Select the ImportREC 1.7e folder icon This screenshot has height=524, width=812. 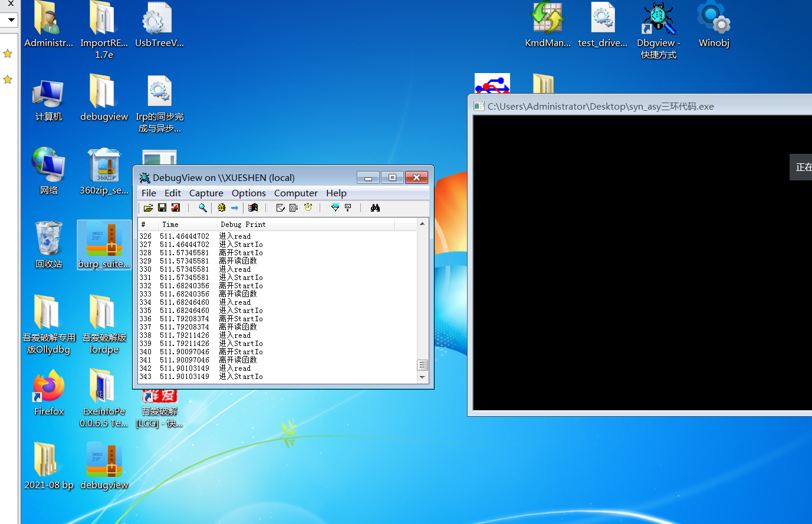point(104,29)
